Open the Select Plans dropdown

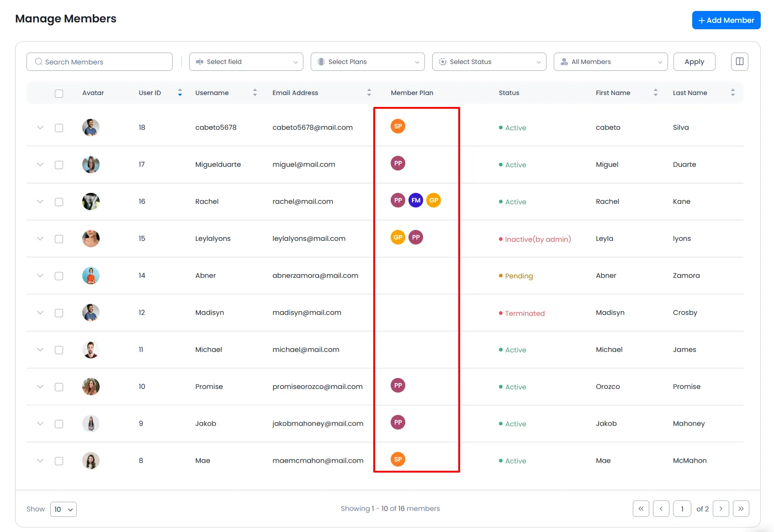367,62
